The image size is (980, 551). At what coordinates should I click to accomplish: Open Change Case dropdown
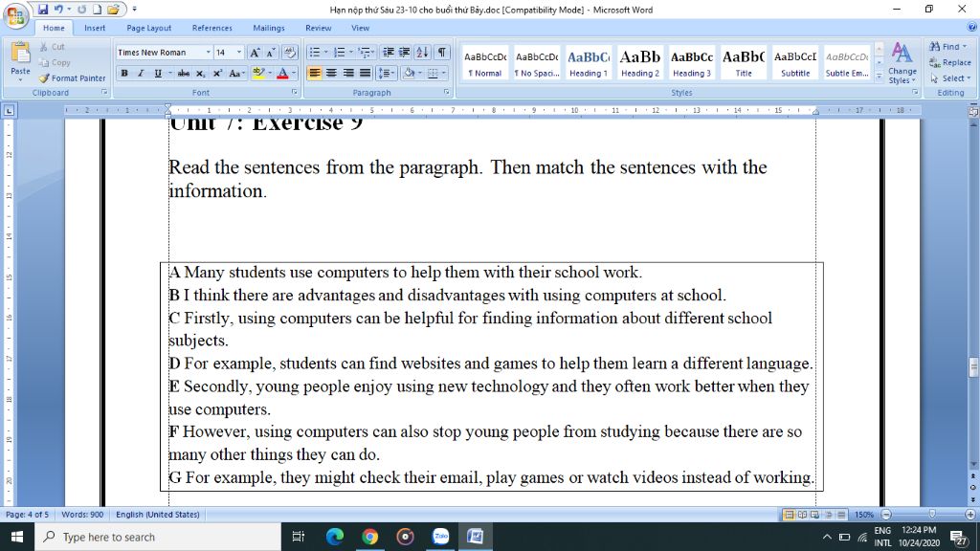click(236, 73)
